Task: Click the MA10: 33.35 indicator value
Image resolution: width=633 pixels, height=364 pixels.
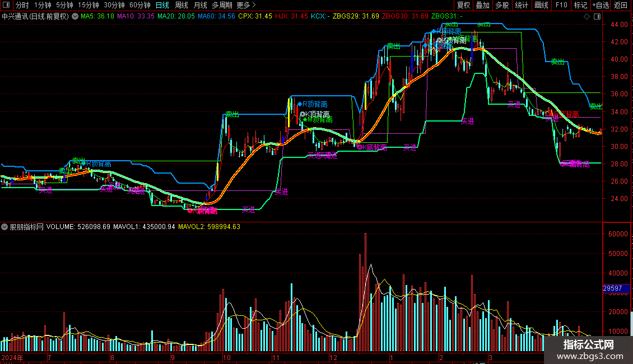Action: [x=136, y=16]
